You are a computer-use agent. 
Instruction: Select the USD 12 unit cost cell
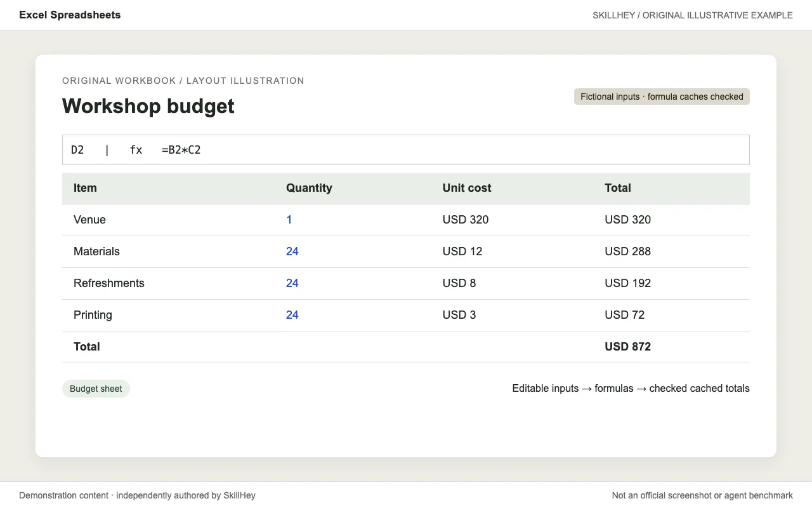462,251
